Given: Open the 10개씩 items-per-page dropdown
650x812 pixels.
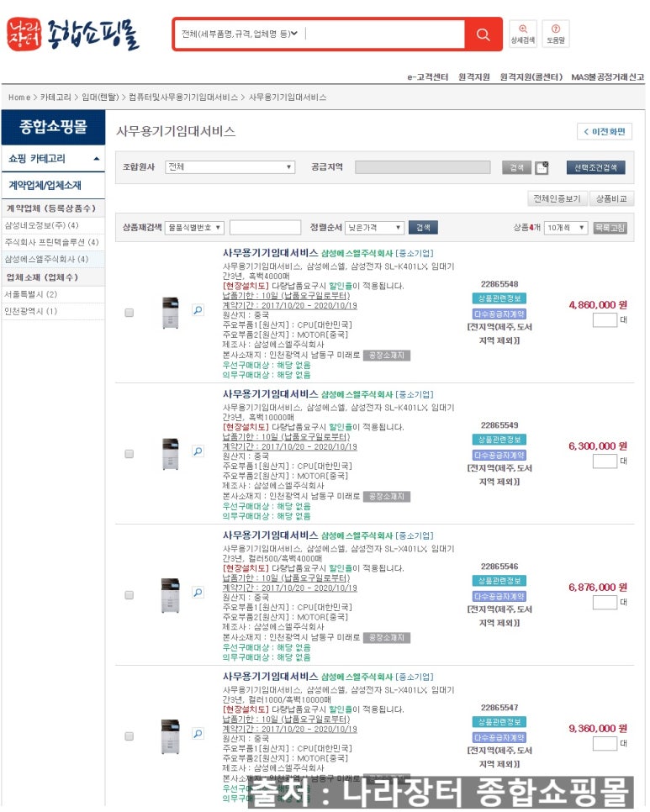Looking at the screenshot, I should 566,227.
